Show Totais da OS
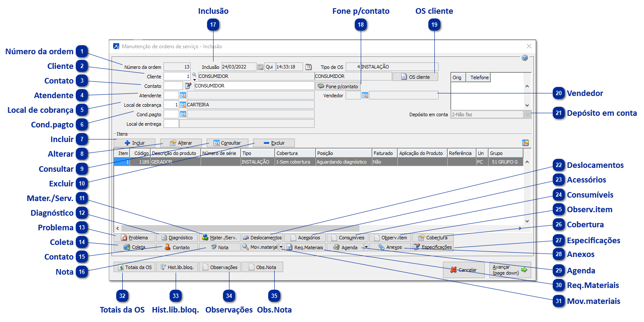Image resolution: width=644 pixels, height=322 pixels. (134, 267)
